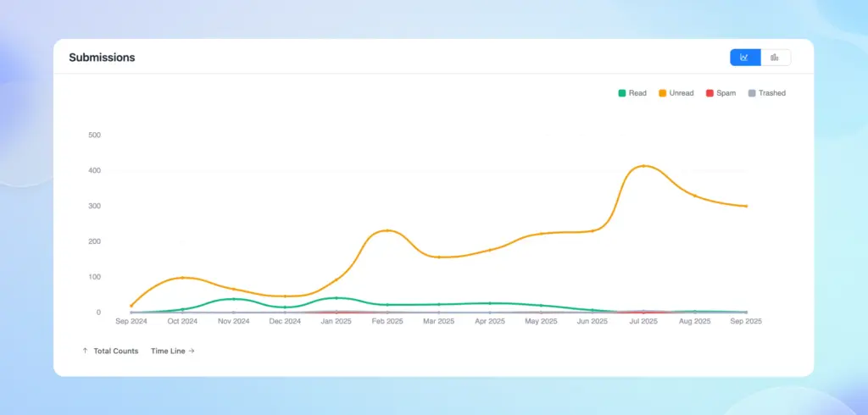This screenshot has width=868, height=415.
Task: Switch to bar chart view
Action: point(776,58)
